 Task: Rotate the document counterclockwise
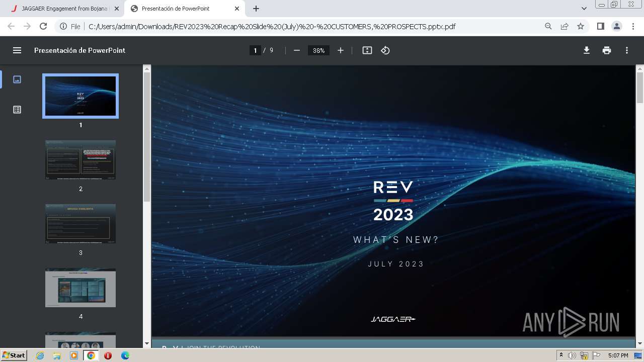pos(385,50)
